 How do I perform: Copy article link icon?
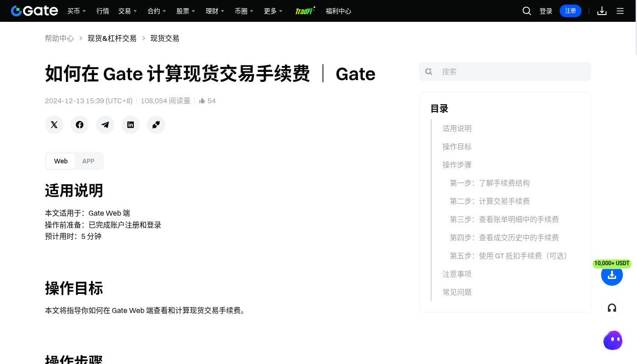(x=156, y=125)
